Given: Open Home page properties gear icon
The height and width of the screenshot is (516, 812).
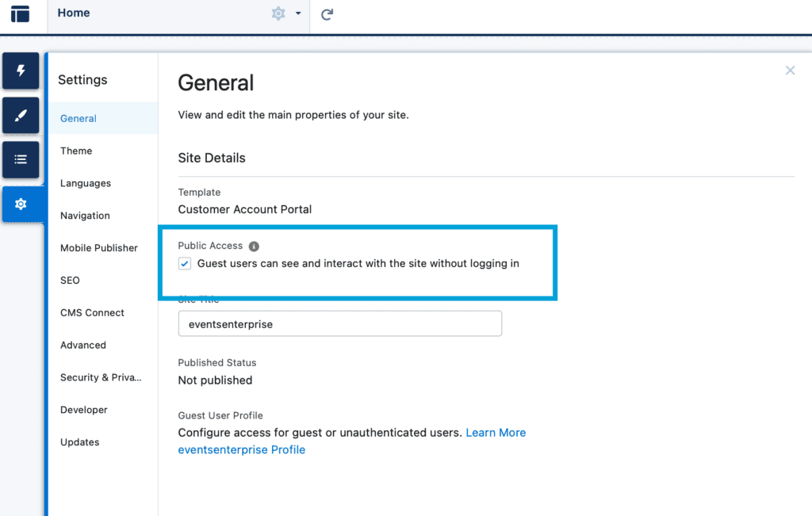Looking at the screenshot, I should pyautogui.click(x=278, y=13).
